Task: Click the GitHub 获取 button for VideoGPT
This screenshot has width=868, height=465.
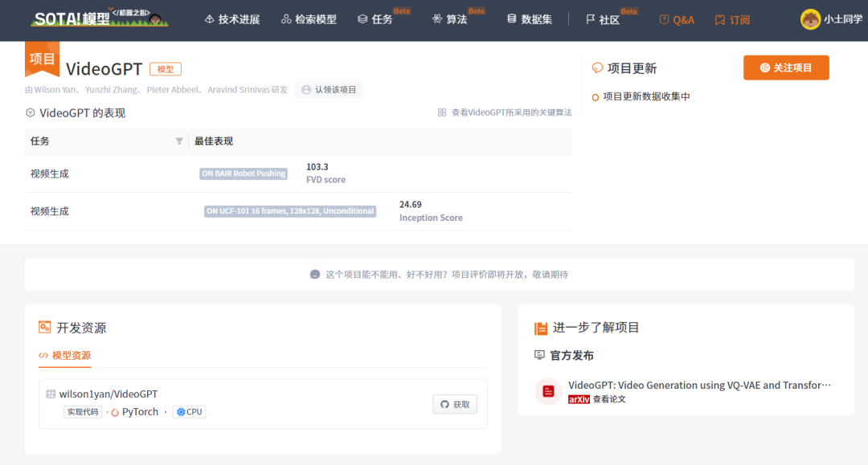Action: click(x=454, y=404)
